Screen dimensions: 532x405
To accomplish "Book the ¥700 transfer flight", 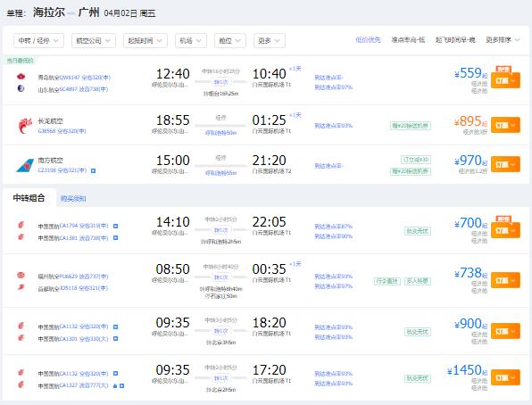I will coord(505,230).
